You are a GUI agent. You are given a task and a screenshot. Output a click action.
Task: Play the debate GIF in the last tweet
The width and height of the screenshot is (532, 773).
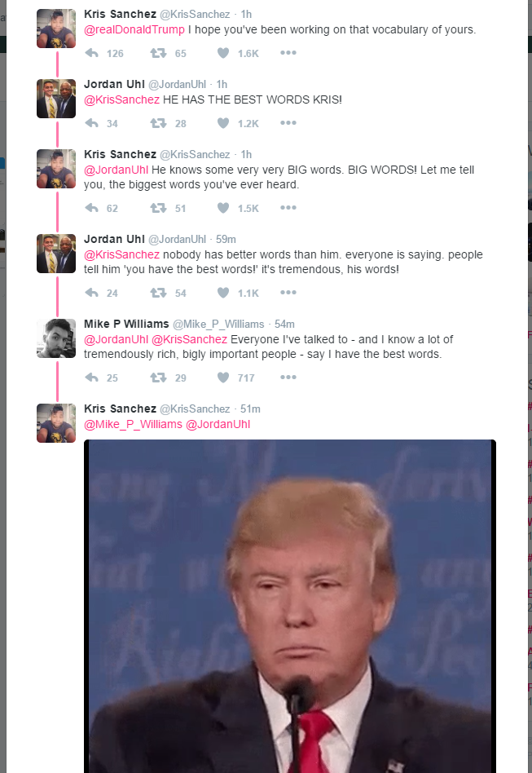(290, 606)
